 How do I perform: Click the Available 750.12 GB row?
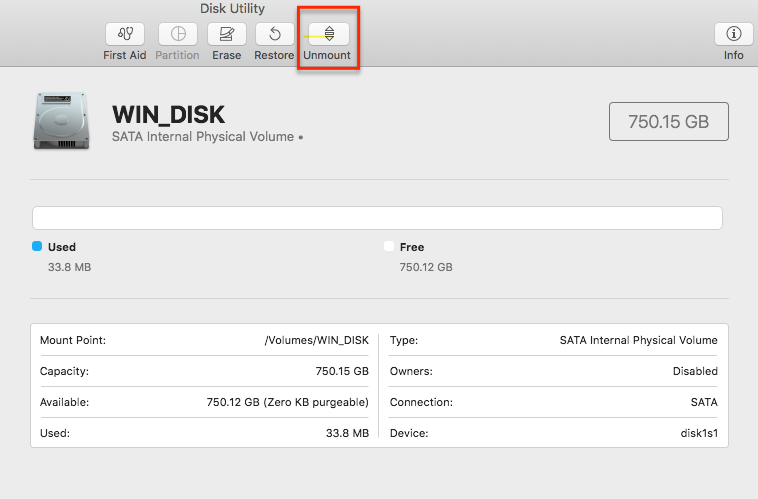click(204, 402)
